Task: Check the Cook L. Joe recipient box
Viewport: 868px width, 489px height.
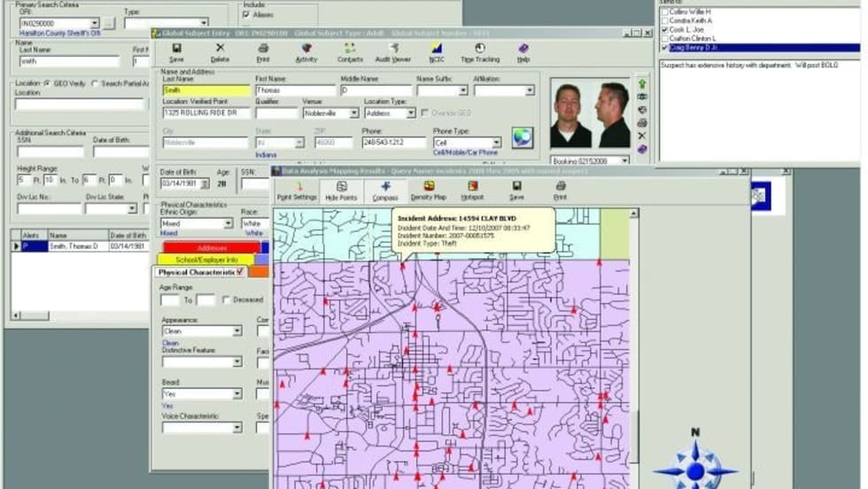Action: coord(665,30)
